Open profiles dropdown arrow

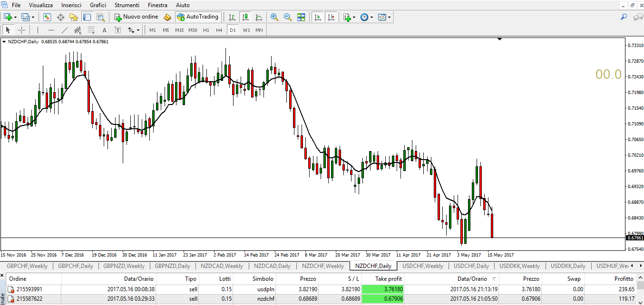32,17
